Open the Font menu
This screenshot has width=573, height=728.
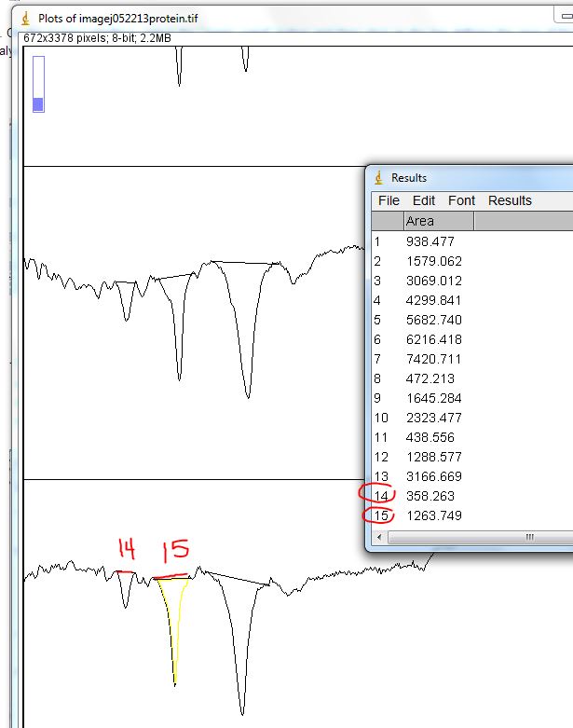461,200
